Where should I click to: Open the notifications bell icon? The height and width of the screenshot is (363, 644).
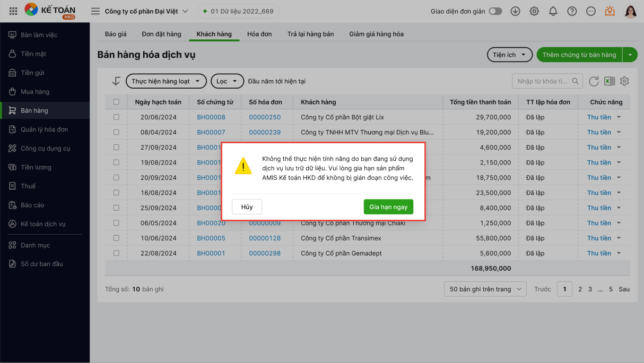click(x=553, y=11)
